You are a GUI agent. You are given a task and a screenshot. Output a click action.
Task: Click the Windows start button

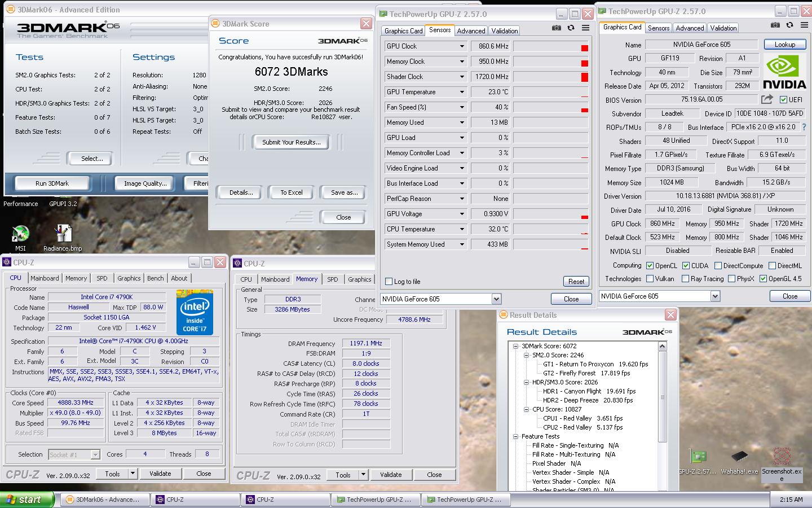point(27,500)
